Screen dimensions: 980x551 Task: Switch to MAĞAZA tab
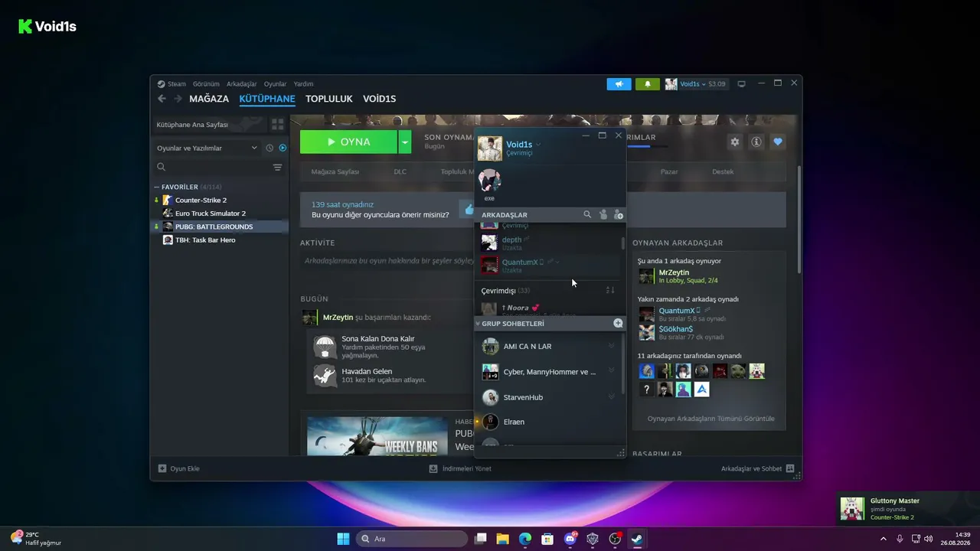[209, 99]
